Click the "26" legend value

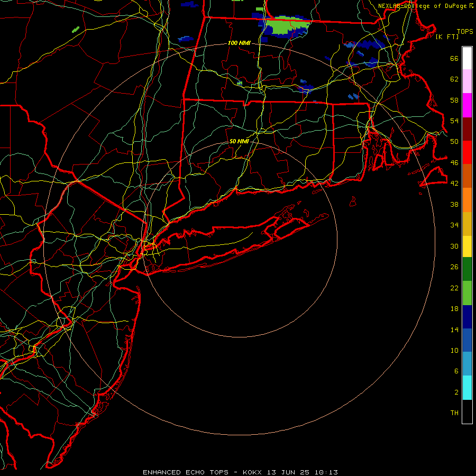coord(454,267)
